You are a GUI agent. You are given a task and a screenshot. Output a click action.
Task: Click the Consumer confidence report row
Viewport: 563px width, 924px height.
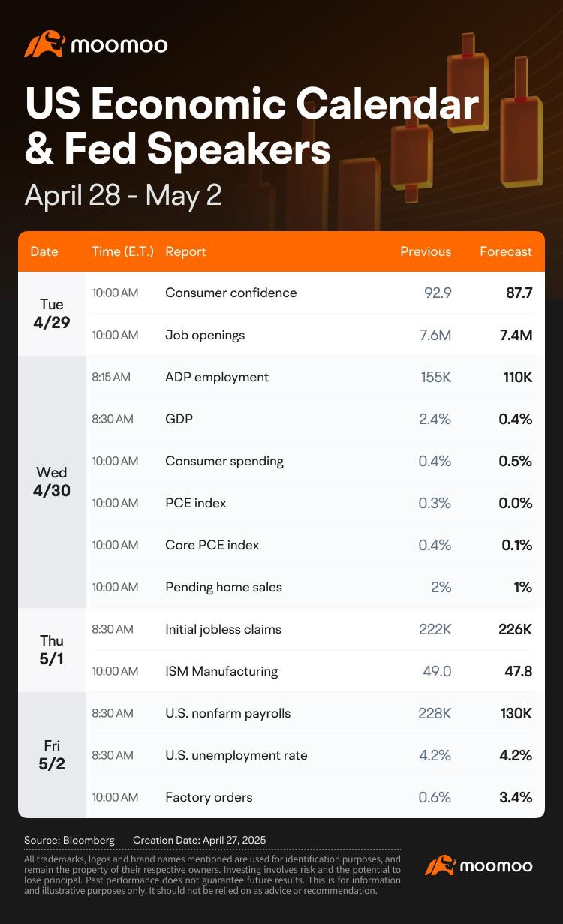(315, 293)
